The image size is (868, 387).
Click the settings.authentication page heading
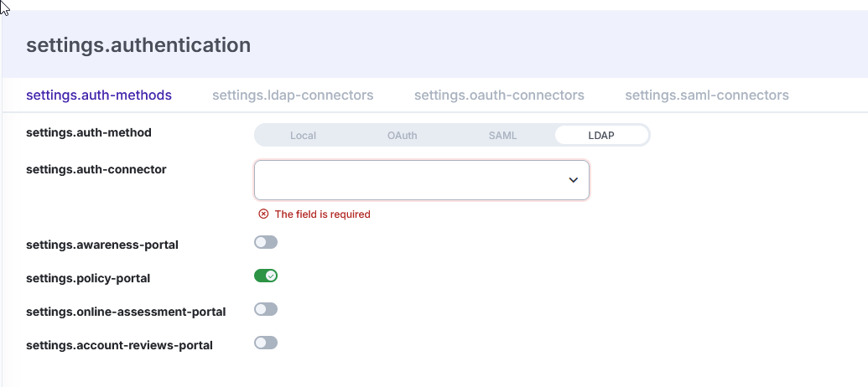point(138,45)
